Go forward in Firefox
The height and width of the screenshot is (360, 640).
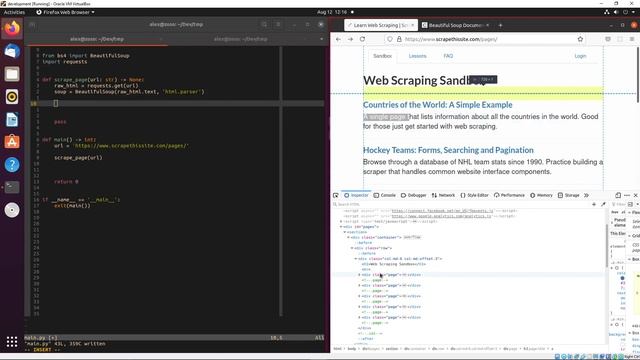point(350,39)
